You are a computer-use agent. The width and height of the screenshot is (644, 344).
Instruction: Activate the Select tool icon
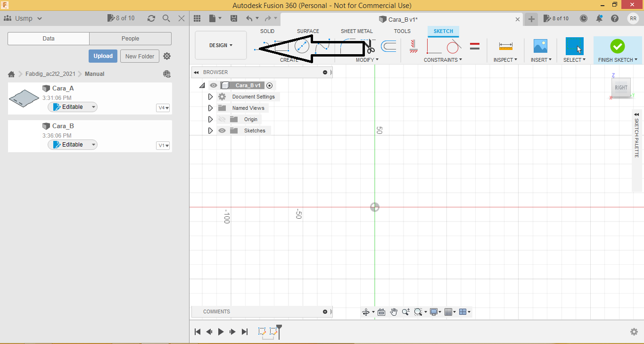[x=574, y=46]
